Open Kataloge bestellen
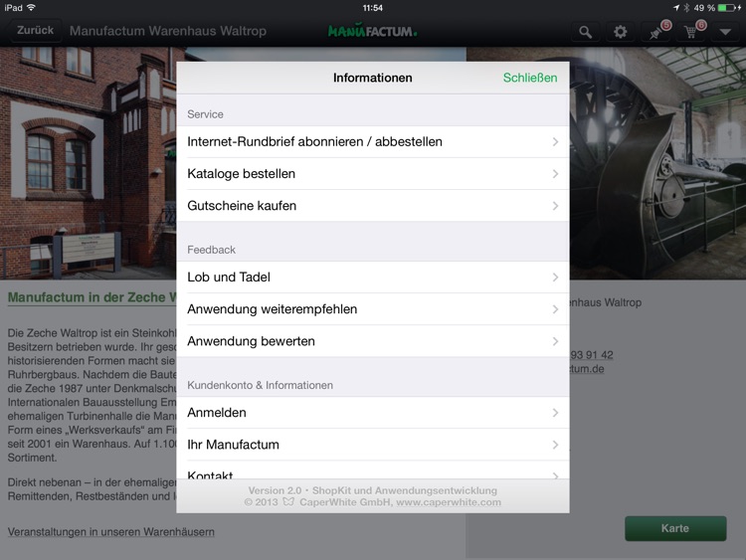The image size is (746, 560). point(373,174)
